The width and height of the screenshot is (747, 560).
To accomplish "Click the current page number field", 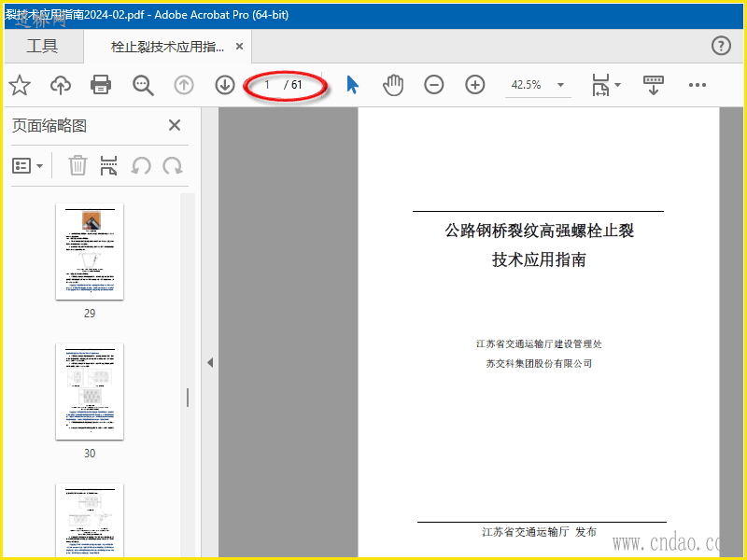I will (267, 85).
